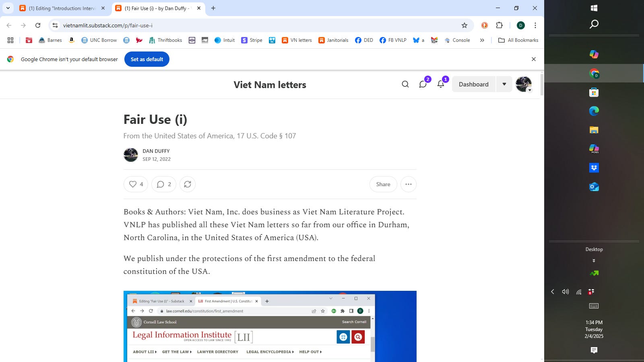Bookmark this page with the star icon
Viewport: 644px width, 362px height.
pyautogui.click(x=464, y=25)
